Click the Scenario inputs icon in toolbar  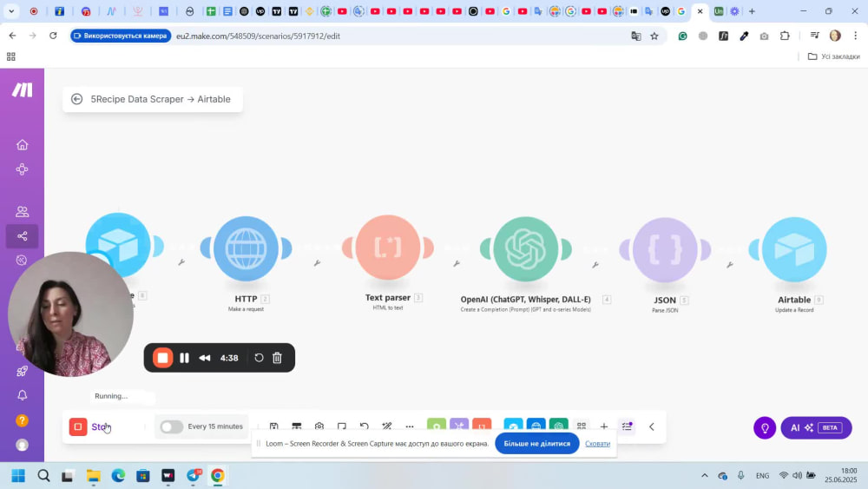[297, 426]
